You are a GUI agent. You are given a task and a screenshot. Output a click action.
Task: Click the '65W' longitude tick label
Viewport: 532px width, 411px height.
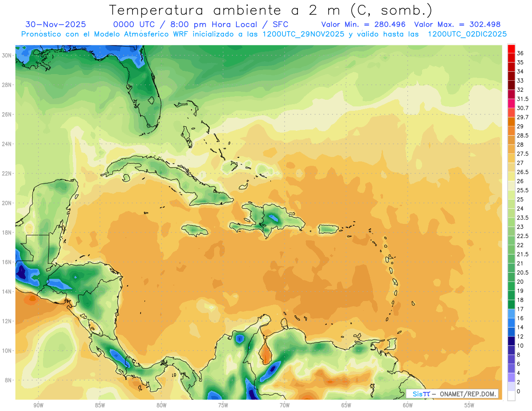[346, 405]
